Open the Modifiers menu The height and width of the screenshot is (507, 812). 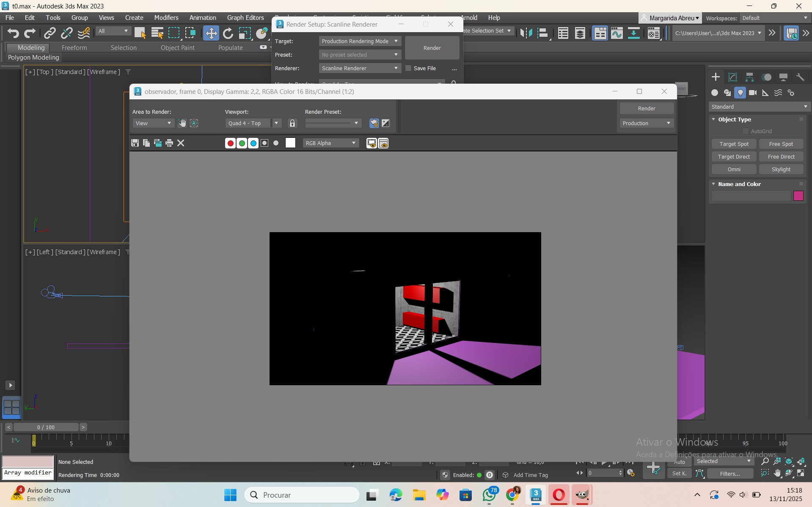click(166, 18)
